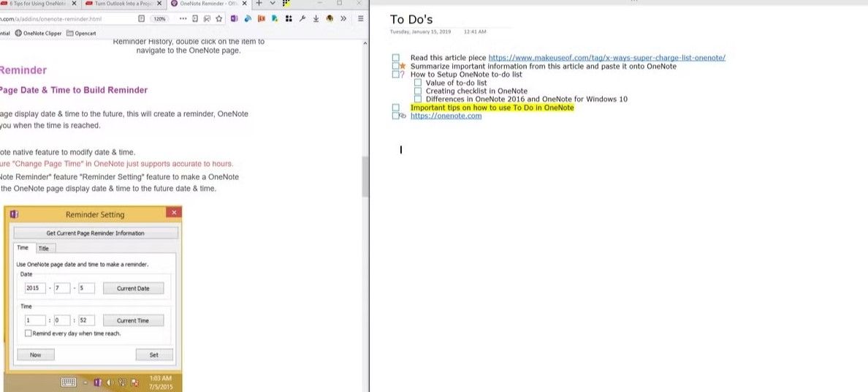Bookmark this page with the star icon
868x392 pixels.
pyautogui.click(x=219, y=18)
